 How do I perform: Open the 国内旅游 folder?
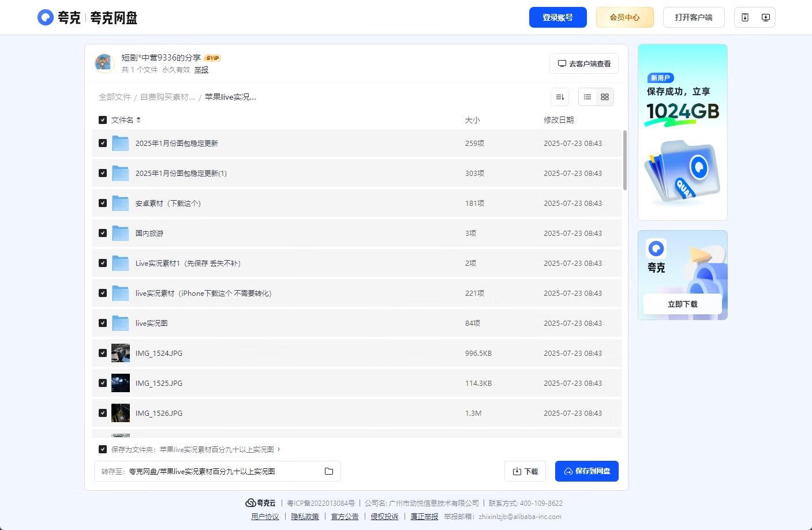(x=150, y=233)
